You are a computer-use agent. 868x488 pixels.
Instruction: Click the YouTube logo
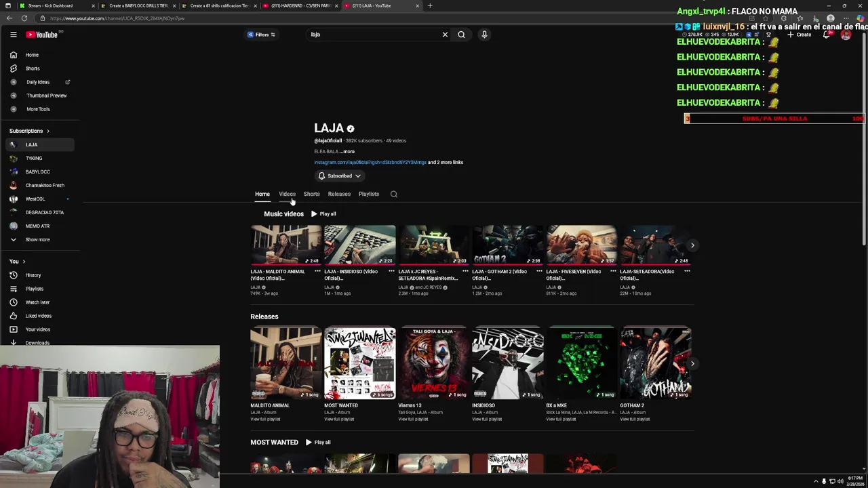[x=42, y=35]
